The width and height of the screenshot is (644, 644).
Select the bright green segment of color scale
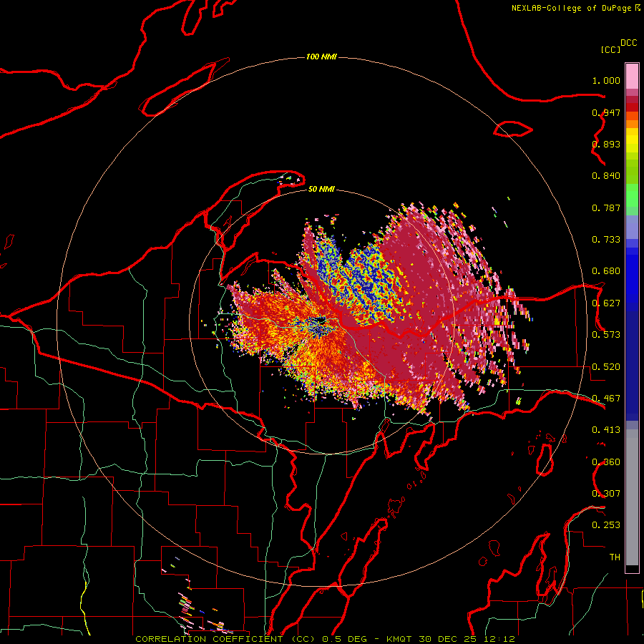[632, 195]
